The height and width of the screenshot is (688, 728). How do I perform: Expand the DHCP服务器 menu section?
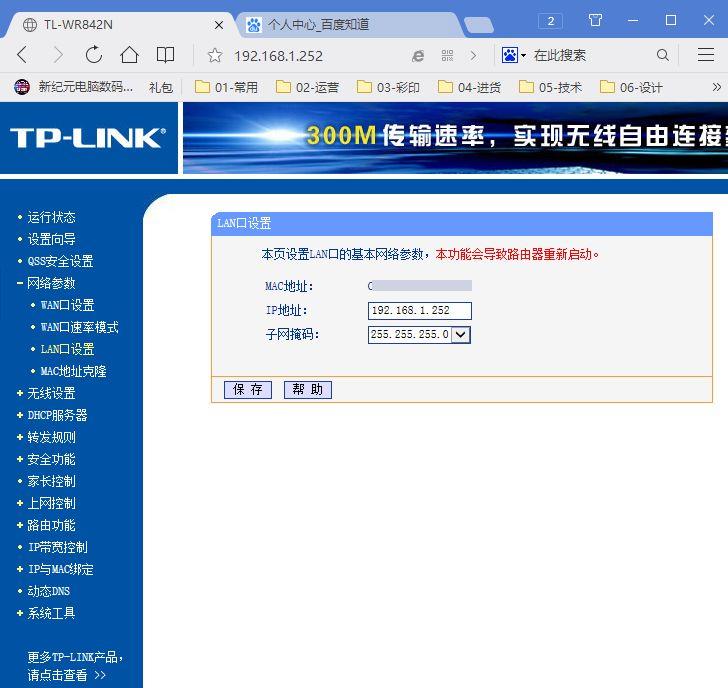pyautogui.click(x=56, y=415)
